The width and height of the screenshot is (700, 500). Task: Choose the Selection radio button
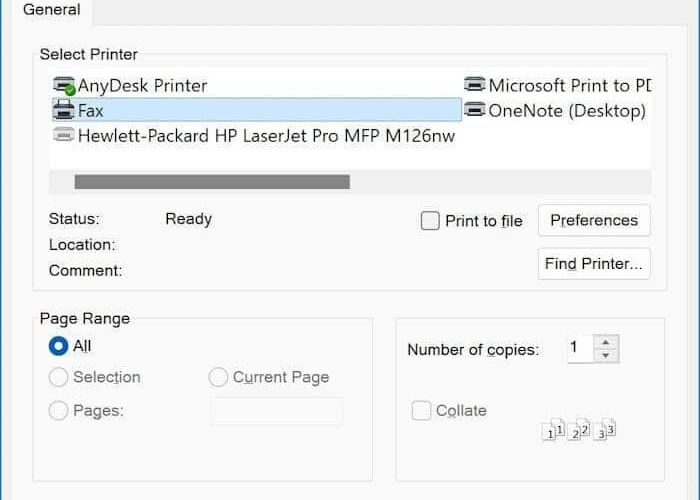pyautogui.click(x=58, y=377)
